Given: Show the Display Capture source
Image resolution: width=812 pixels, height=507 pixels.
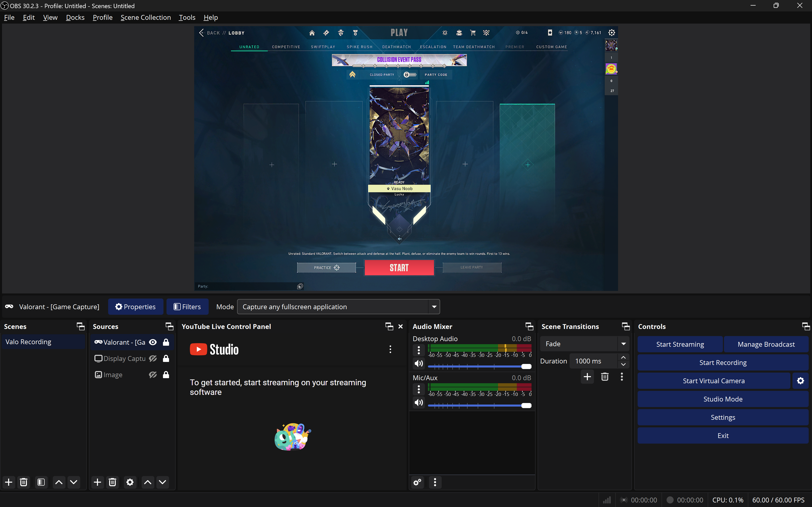Looking at the screenshot, I should (x=153, y=358).
